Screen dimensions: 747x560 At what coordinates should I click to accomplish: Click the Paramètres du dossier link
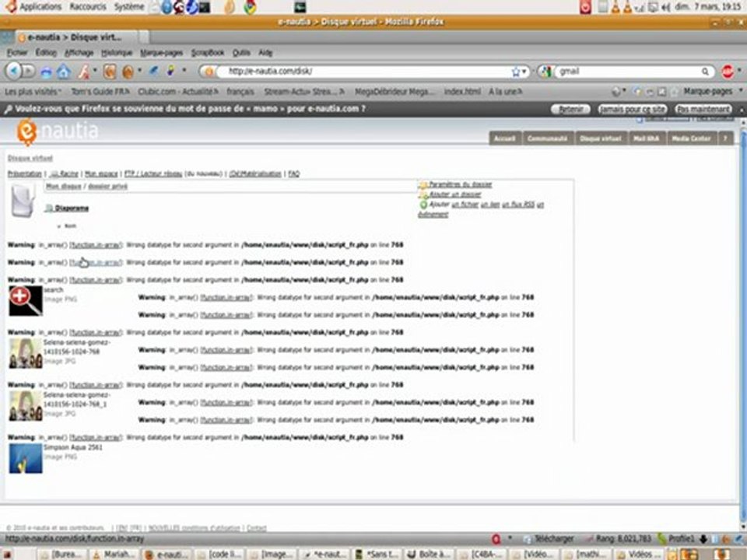pos(460,184)
